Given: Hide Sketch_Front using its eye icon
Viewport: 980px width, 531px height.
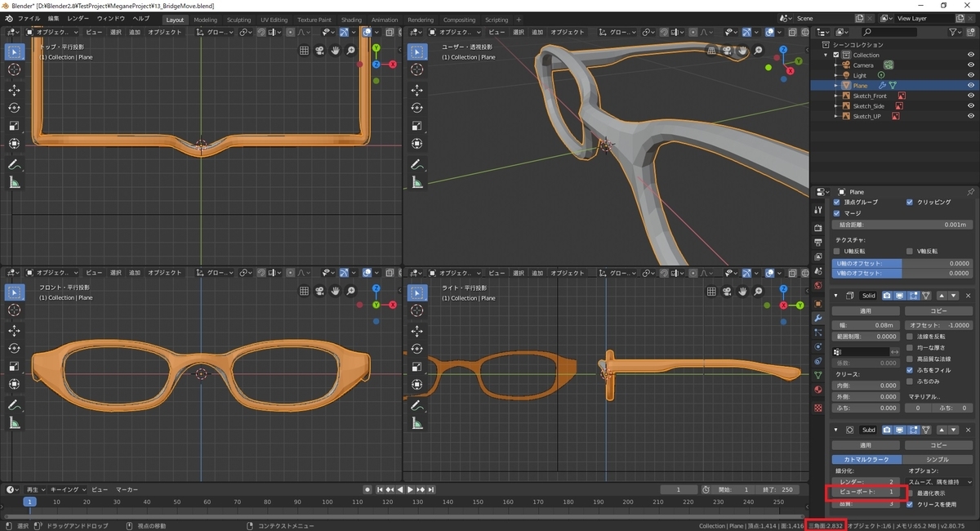Looking at the screenshot, I should (x=971, y=96).
